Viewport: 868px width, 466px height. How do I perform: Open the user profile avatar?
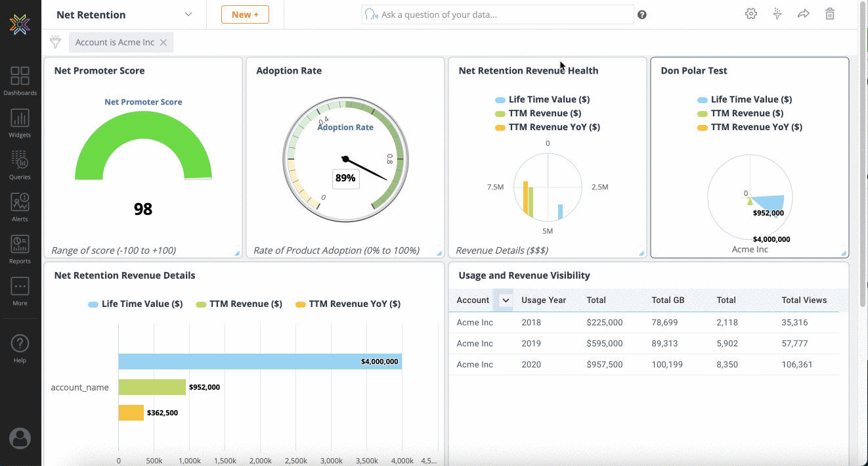(20, 438)
